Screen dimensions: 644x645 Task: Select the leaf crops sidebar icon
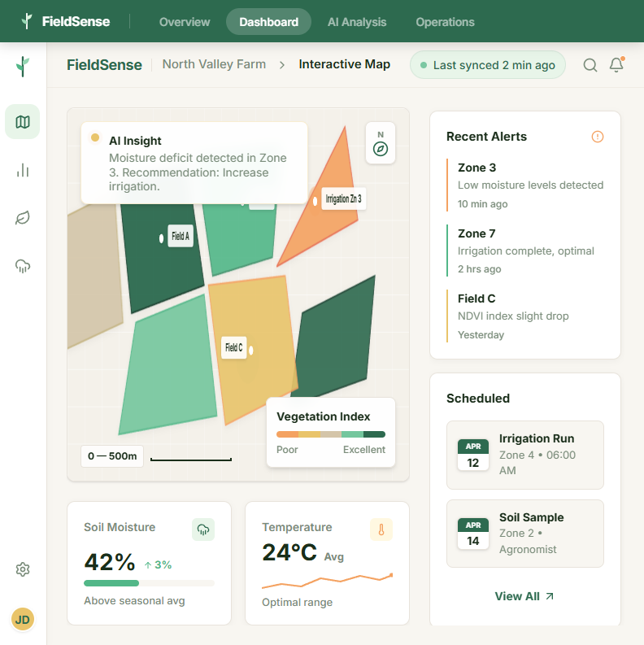[x=23, y=218]
